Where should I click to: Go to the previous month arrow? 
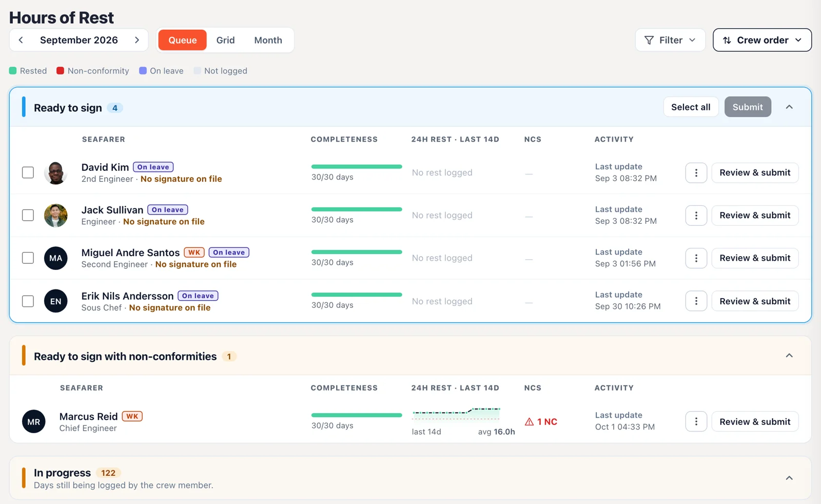point(21,40)
